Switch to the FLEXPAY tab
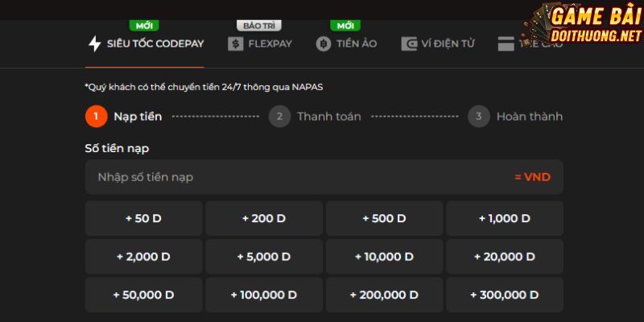644x322 pixels. click(260, 43)
